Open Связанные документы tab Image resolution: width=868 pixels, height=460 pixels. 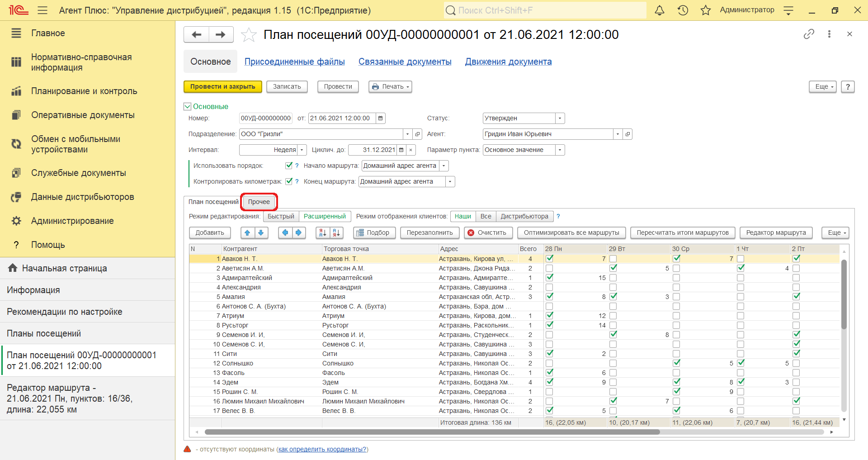coord(405,62)
